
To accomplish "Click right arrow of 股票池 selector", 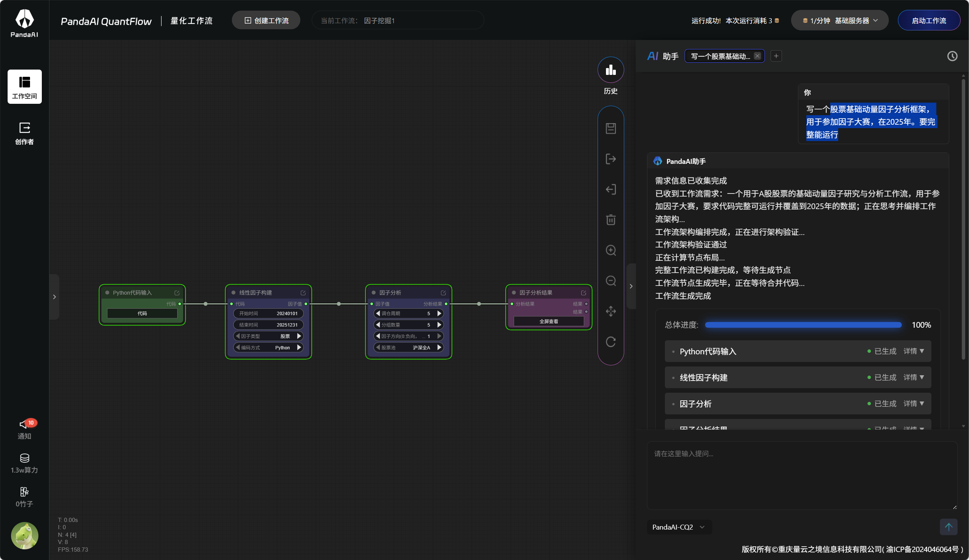I will [x=439, y=348].
